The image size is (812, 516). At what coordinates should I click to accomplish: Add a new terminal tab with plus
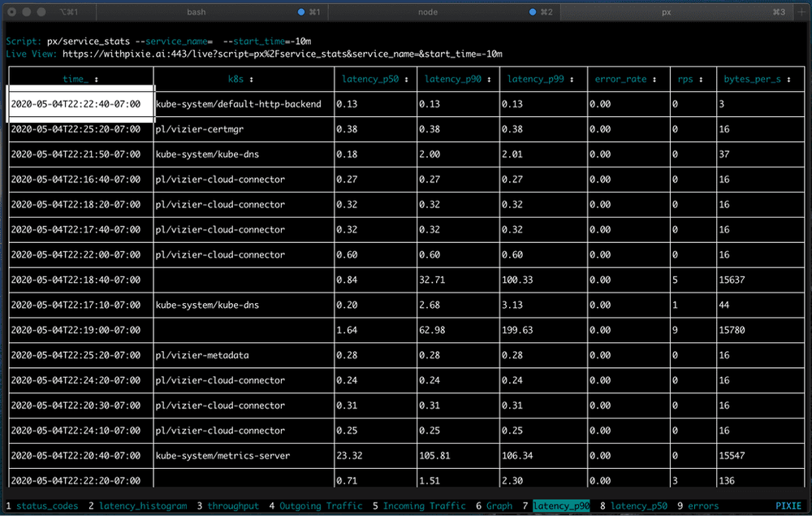(801, 12)
